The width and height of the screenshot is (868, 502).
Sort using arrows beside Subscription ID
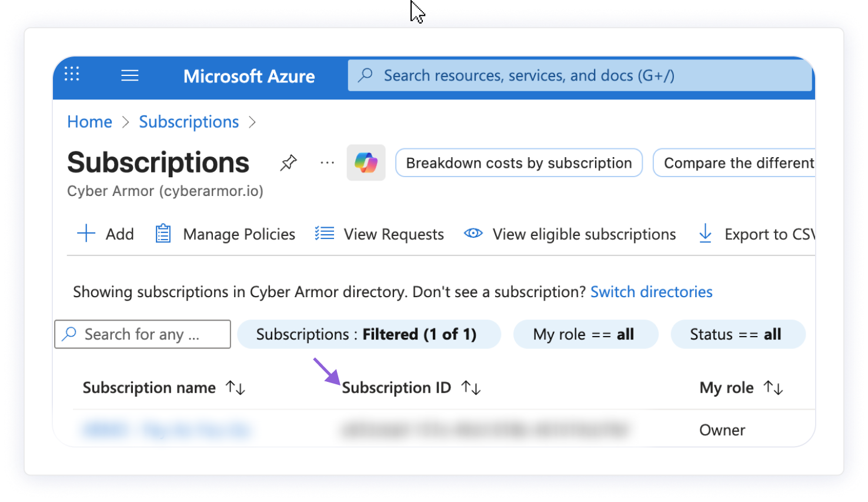(x=471, y=388)
